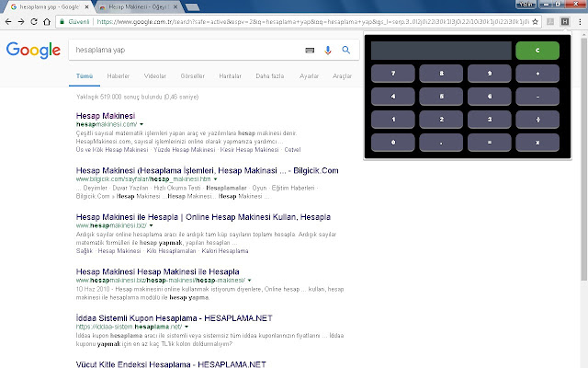Click the browser address bar URL
588x368 pixels.
pyautogui.click(x=312, y=22)
